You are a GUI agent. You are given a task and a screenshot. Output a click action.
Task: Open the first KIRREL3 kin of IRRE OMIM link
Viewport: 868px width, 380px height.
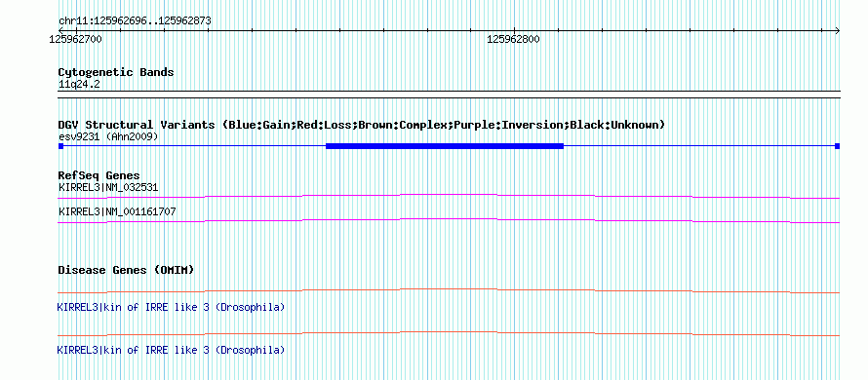point(171,307)
